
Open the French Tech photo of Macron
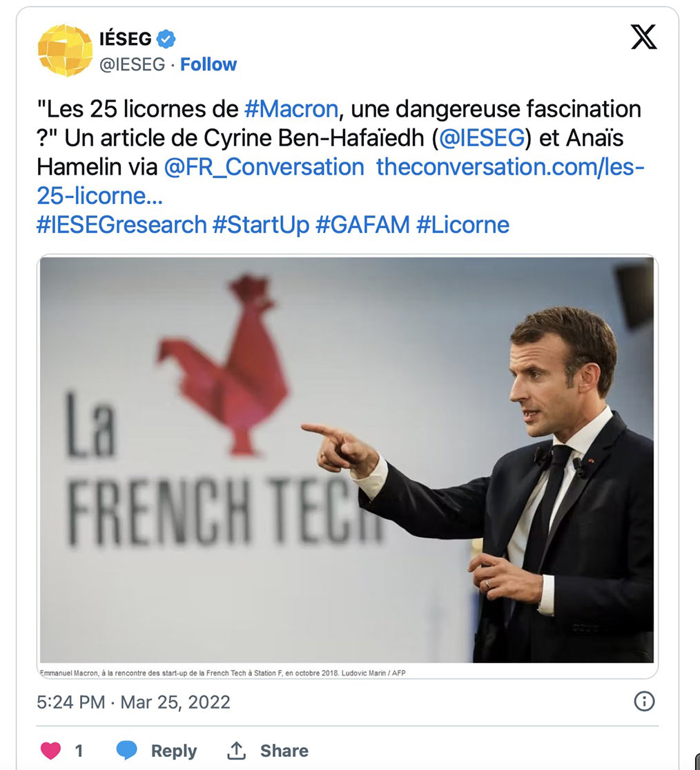coord(347,460)
